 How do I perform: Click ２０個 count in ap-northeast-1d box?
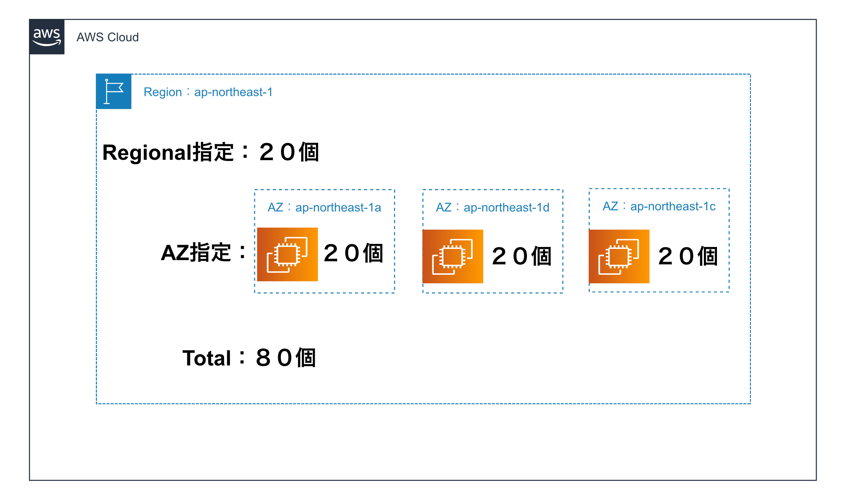click(x=521, y=256)
